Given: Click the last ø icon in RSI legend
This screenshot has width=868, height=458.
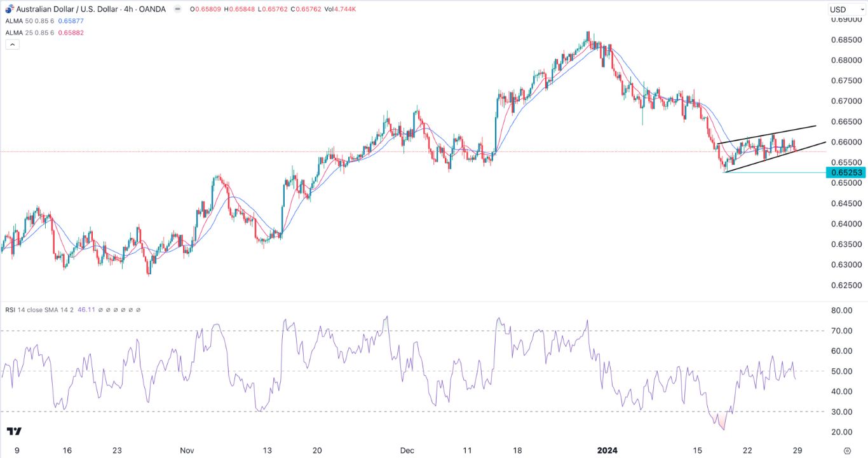Looking at the screenshot, I should coord(139,310).
